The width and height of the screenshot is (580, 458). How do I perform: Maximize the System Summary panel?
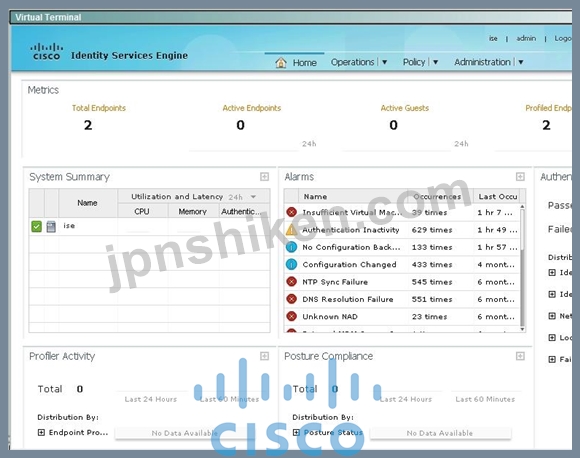click(x=264, y=177)
